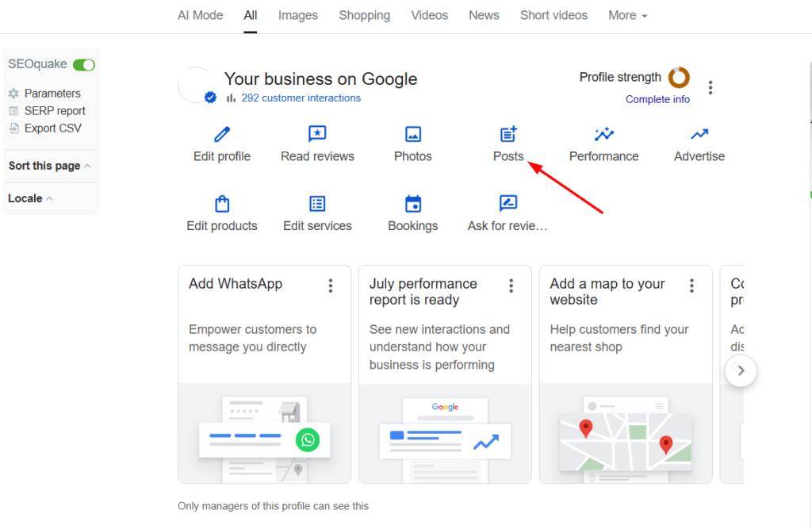Click the Edit profile pencil icon
The height and width of the screenshot is (529, 812).
222,134
